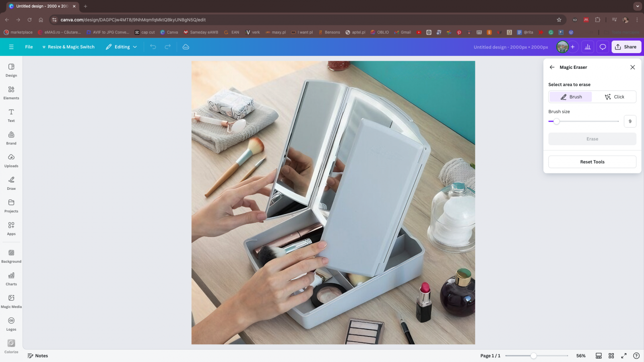Open the Logos panel
Image resolution: width=644 pixels, height=362 pixels.
[x=11, y=324]
